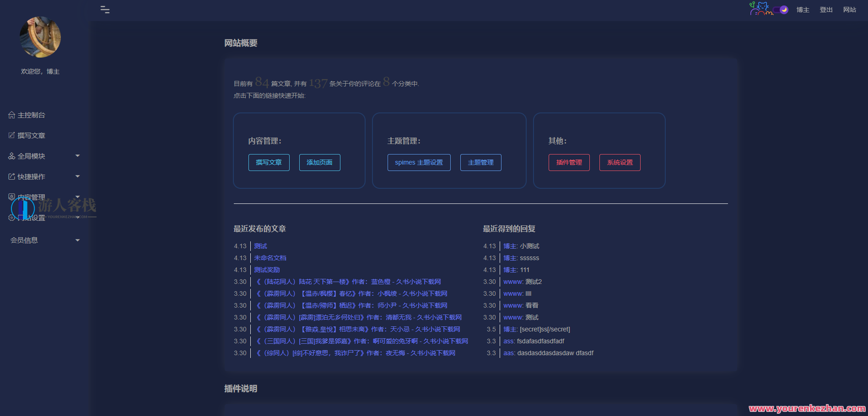Click the share icon beside 快捷操作
Image resolution: width=868 pixels, height=416 pixels.
tap(11, 176)
